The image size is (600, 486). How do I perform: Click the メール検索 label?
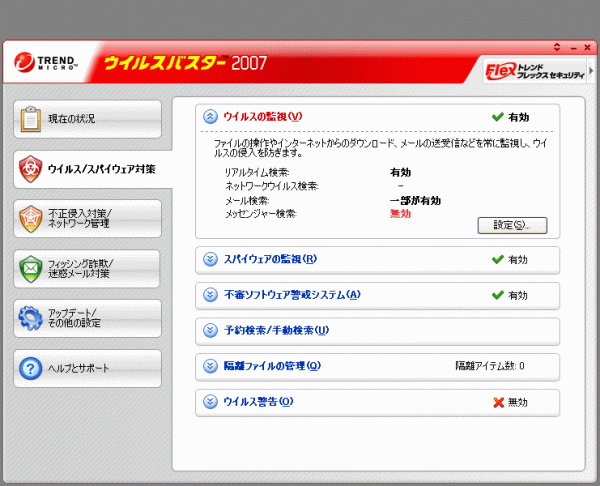(247, 201)
